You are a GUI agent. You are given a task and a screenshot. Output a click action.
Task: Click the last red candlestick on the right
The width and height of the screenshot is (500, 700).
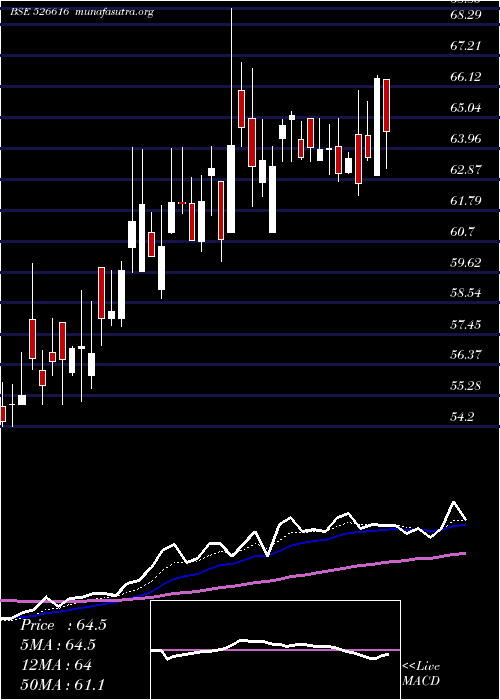pos(387,105)
